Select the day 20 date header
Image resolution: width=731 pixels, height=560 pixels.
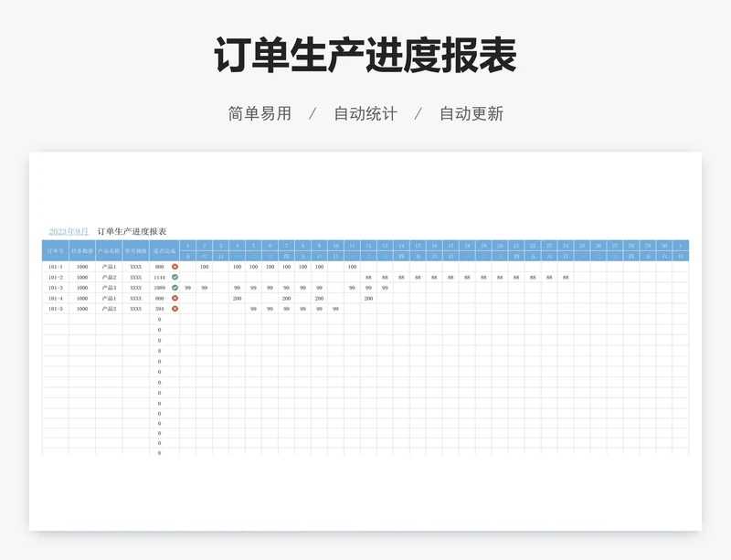(x=500, y=246)
